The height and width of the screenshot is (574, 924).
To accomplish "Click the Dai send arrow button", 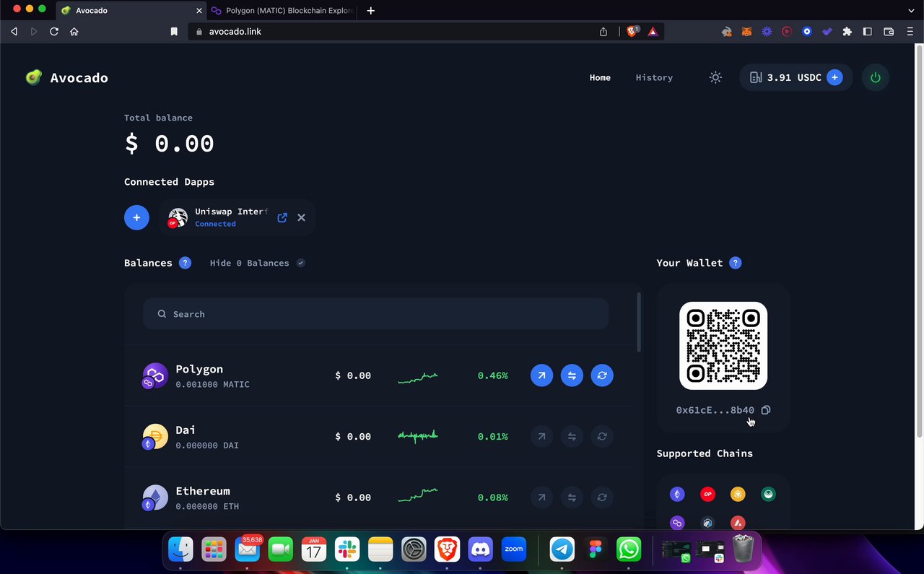I will [541, 436].
